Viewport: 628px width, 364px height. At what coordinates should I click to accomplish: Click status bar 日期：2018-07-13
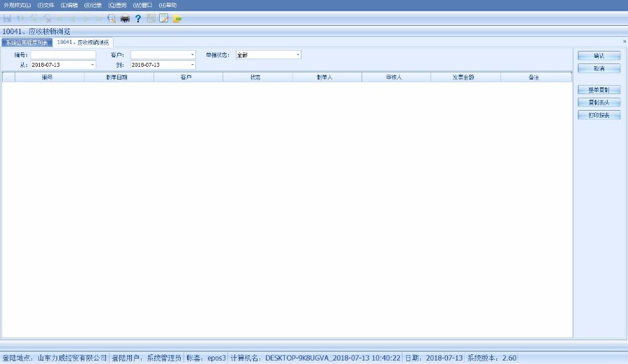pos(434,358)
